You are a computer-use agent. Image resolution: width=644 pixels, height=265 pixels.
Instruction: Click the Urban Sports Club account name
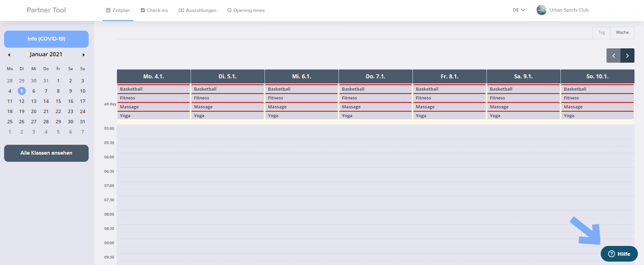tap(569, 10)
